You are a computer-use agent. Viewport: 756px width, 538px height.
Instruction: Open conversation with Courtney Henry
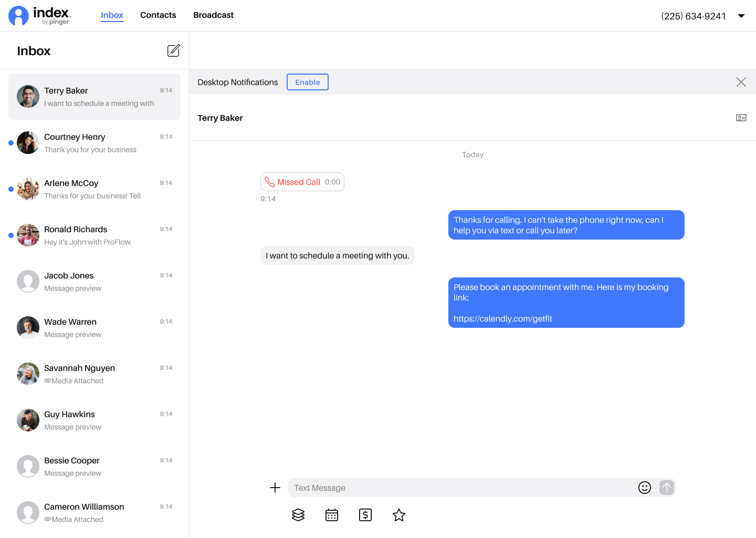[x=94, y=143]
